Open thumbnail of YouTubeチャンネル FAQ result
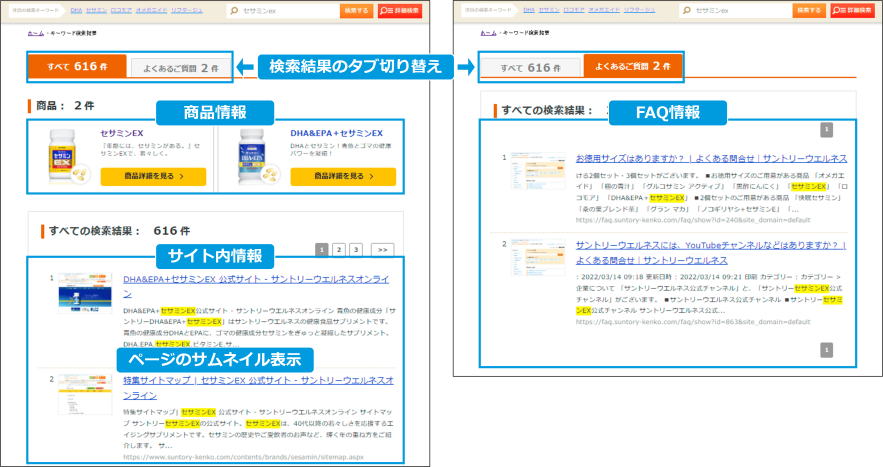The height and width of the screenshot is (467, 883). coord(538,257)
